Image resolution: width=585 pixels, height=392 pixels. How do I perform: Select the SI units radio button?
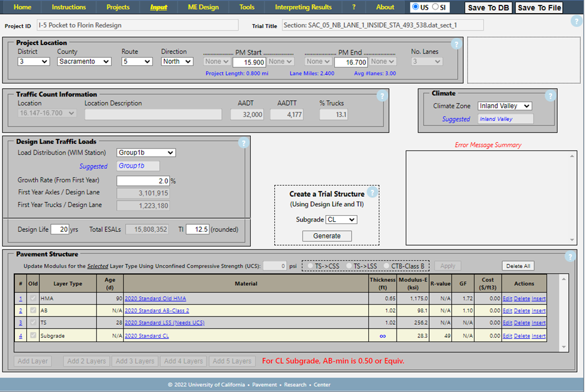436,7
